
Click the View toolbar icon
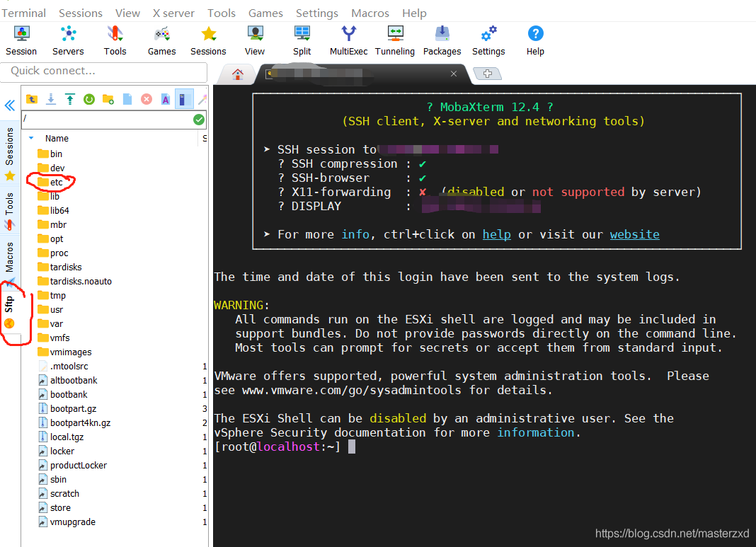tap(255, 40)
